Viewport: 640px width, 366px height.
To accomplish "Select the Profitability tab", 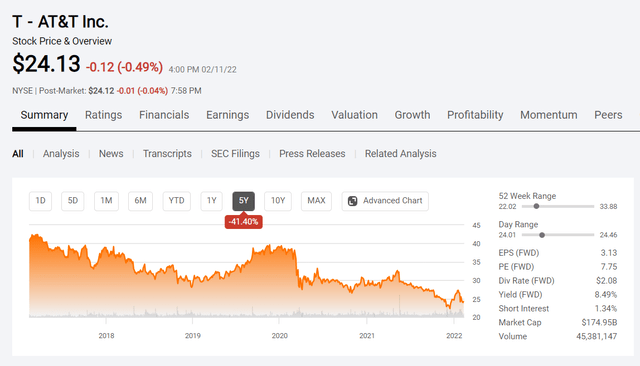I will 475,115.
